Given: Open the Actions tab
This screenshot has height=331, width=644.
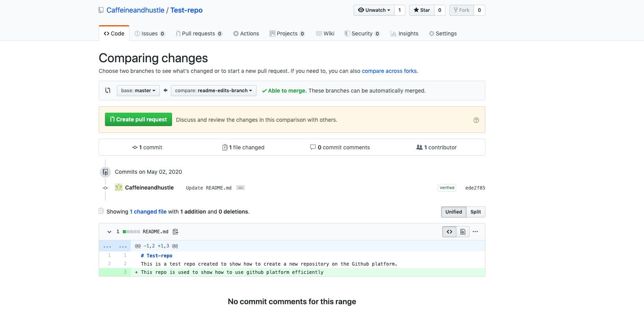Looking at the screenshot, I should pos(246,33).
